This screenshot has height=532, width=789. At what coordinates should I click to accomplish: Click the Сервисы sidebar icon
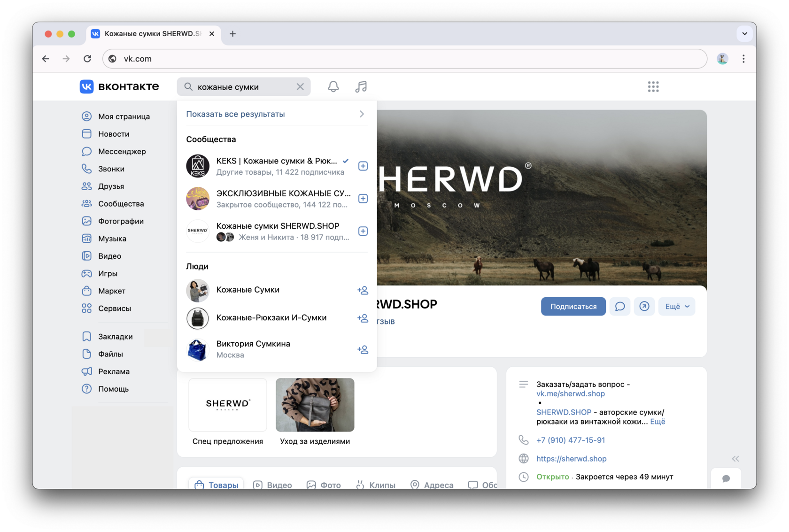point(86,308)
